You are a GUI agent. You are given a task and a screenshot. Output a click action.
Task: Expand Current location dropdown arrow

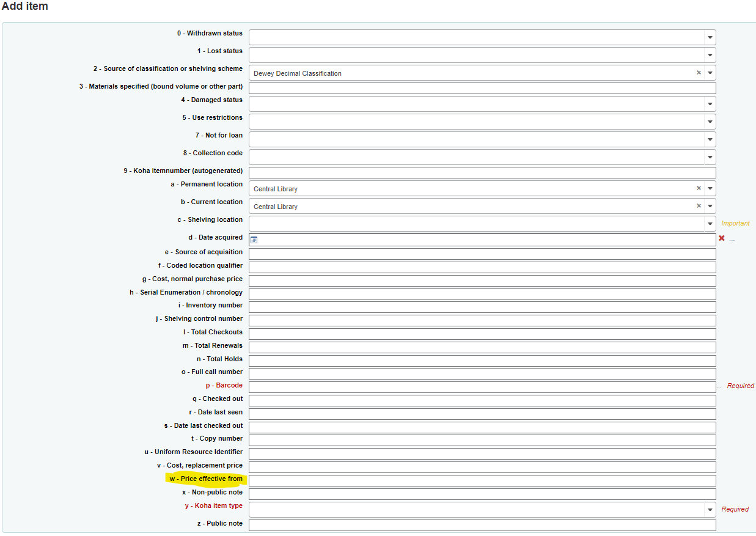(710, 206)
